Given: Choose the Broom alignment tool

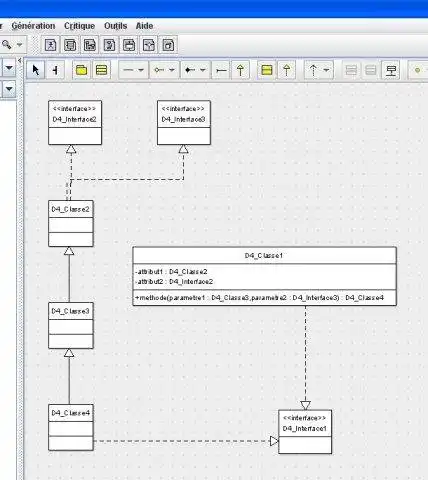Looking at the screenshot, I should 55,70.
